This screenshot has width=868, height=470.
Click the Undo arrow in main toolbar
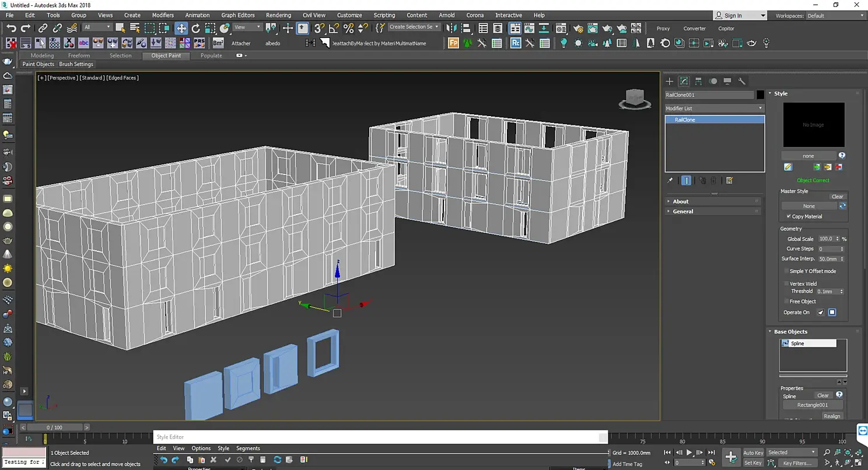click(11, 28)
